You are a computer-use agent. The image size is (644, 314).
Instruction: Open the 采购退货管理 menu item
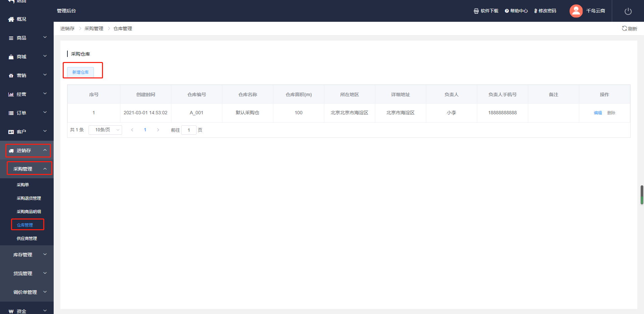point(29,198)
